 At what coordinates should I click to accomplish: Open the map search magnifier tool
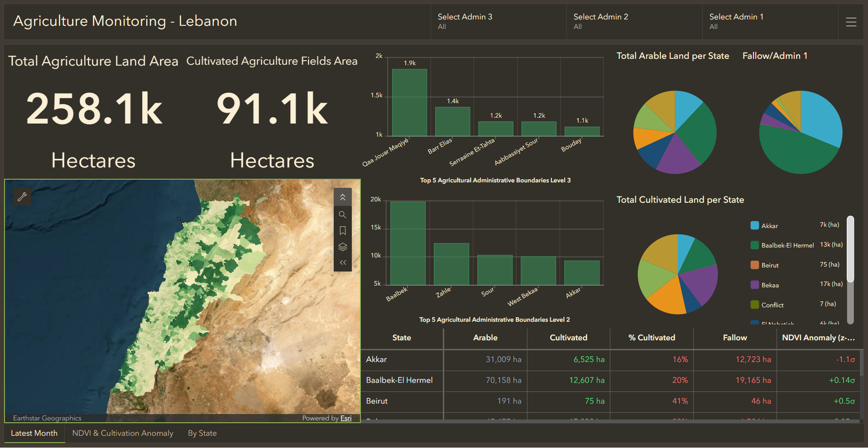click(x=343, y=214)
